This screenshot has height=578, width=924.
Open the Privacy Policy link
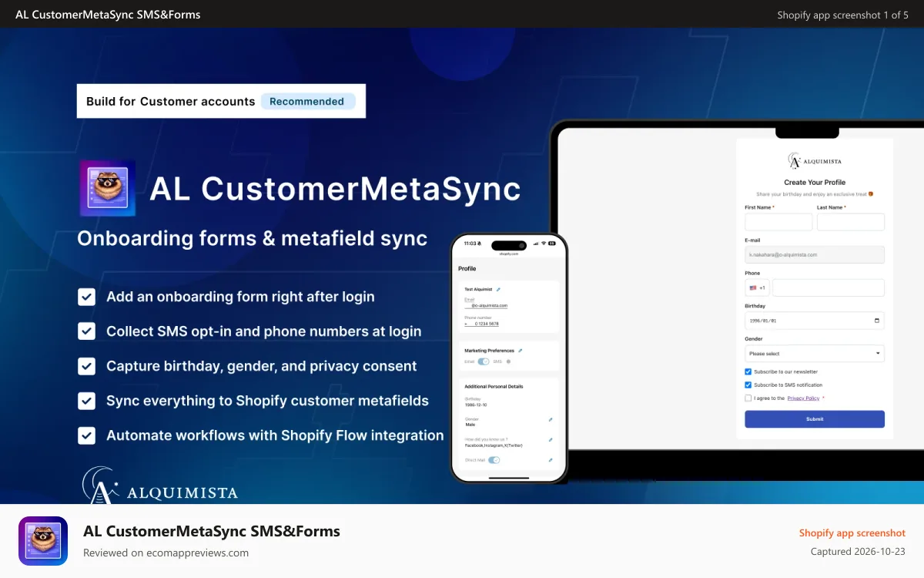pyautogui.click(x=803, y=398)
